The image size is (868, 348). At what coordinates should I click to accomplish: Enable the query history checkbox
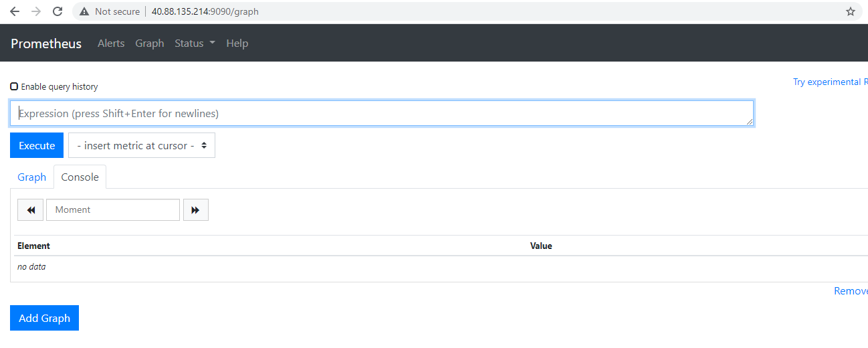(14, 86)
